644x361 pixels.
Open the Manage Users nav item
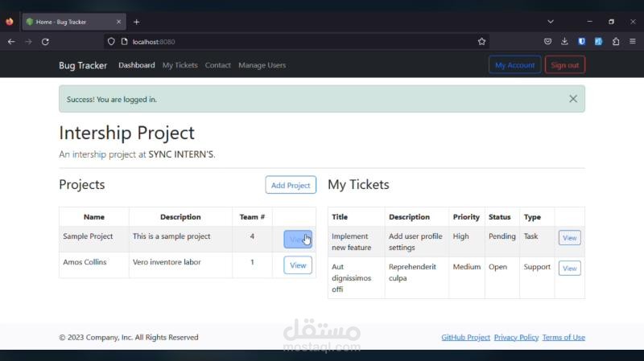click(x=262, y=65)
